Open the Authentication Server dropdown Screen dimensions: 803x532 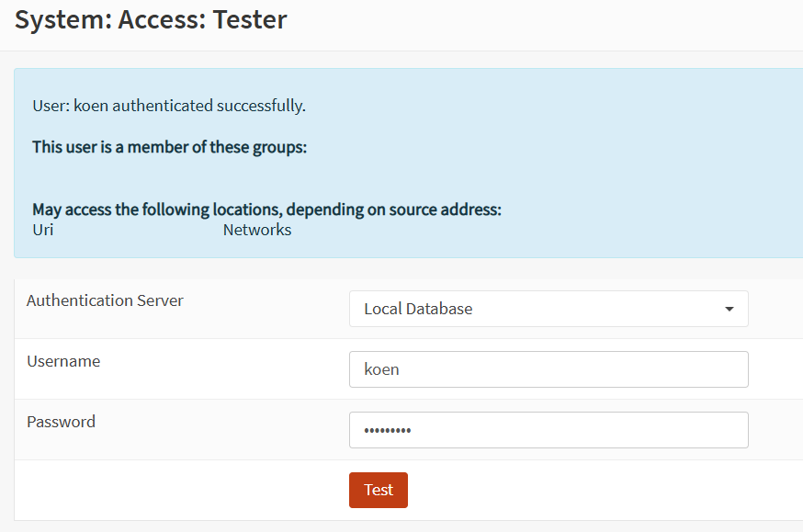click(548, 309)
